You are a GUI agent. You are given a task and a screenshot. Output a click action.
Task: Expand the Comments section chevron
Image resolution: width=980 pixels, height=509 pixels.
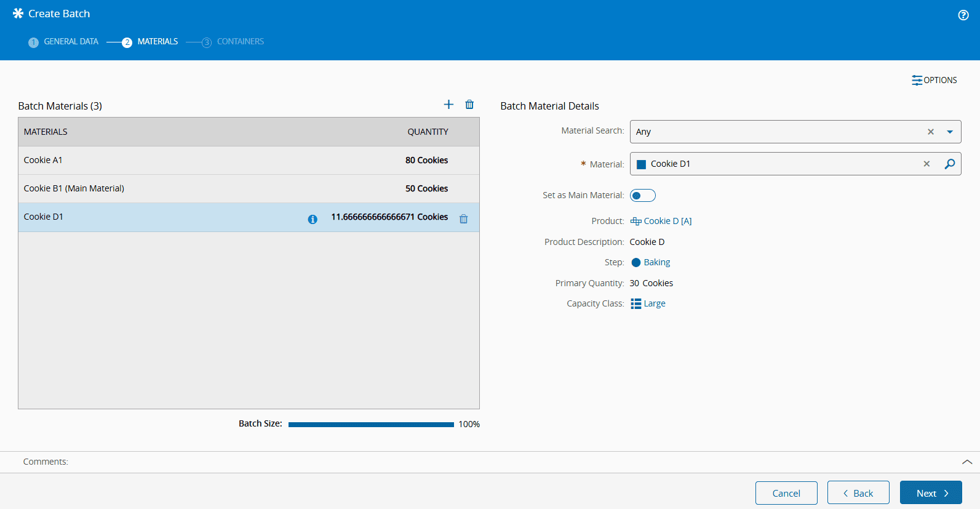(967, 462)
